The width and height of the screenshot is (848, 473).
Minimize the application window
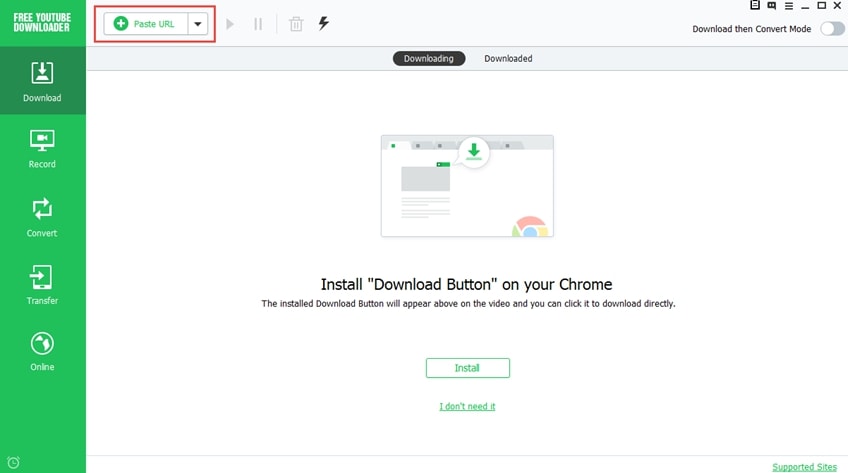pos(805,7)
